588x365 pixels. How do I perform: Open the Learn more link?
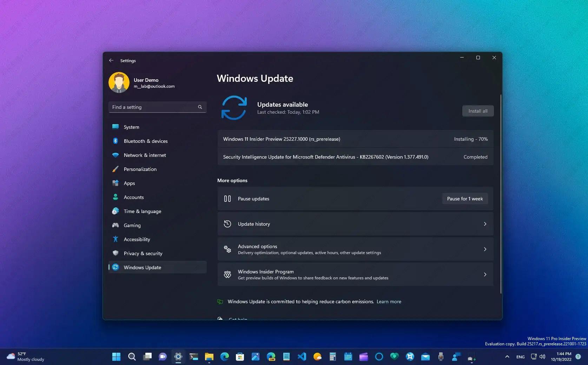click(389, 301)
